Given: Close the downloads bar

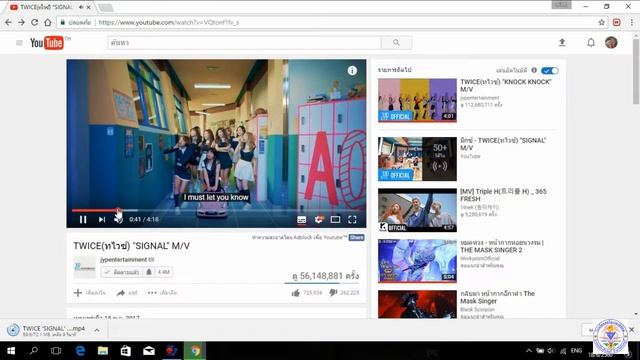Looking at the screenshot, I should point(632,329).
